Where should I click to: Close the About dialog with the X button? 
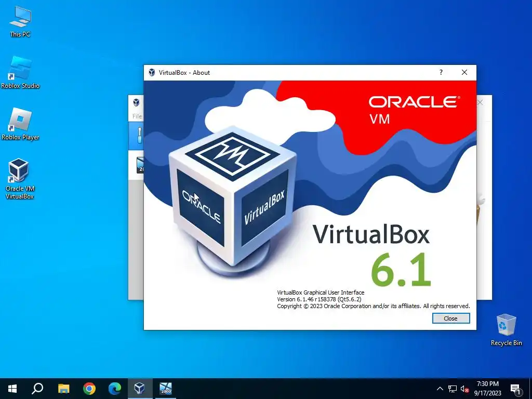coord(464,72)
